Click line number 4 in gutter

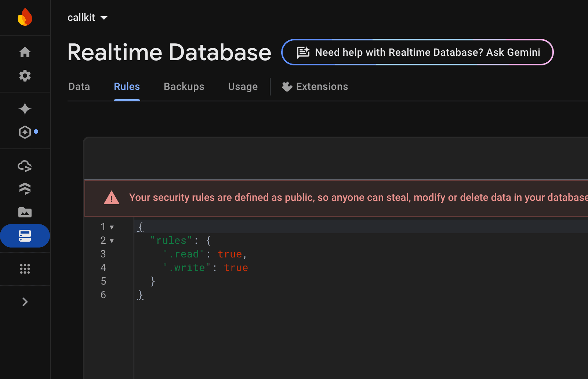(x=103, y=268)
